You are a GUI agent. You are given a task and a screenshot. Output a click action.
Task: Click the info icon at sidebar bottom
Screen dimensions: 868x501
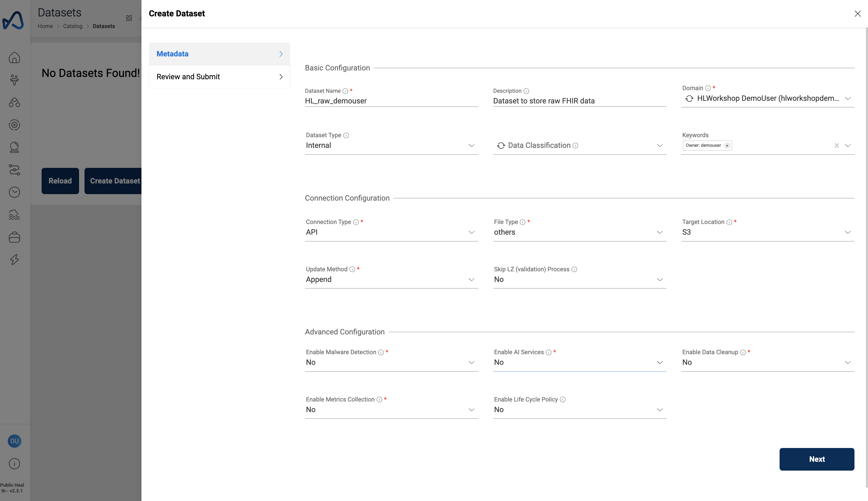click(x=15, y=464)
